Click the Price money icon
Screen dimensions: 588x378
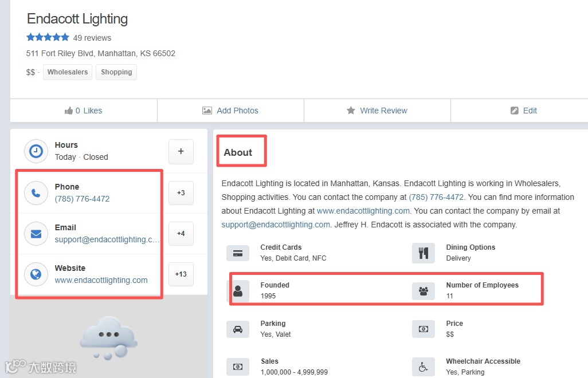tap(424, 329)
